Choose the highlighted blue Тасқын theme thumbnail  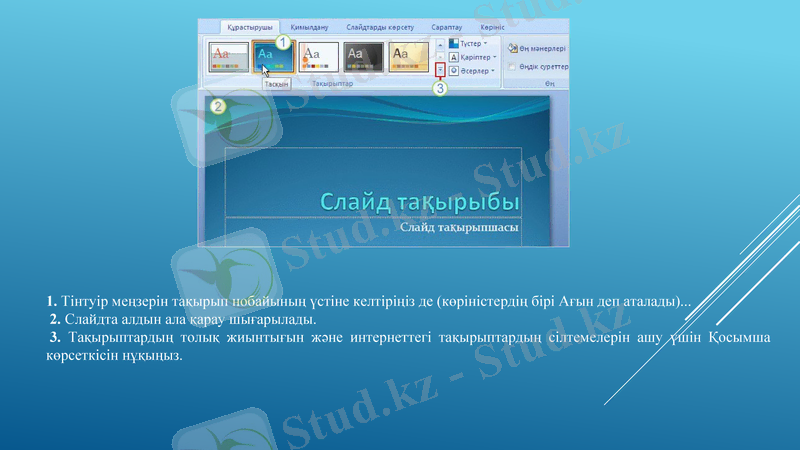coord(273,57)
